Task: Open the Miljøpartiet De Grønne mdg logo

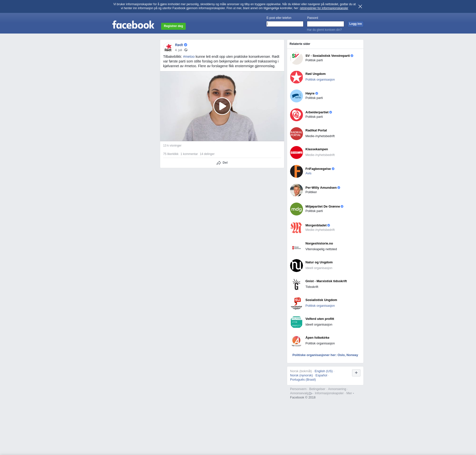Action: 297,209
